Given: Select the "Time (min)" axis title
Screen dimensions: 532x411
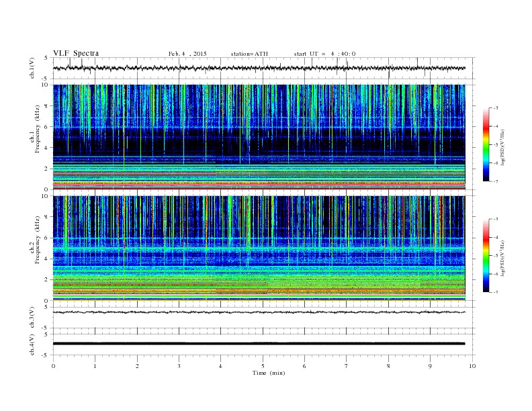Looking at the screenshot, I should pos(269,373).
